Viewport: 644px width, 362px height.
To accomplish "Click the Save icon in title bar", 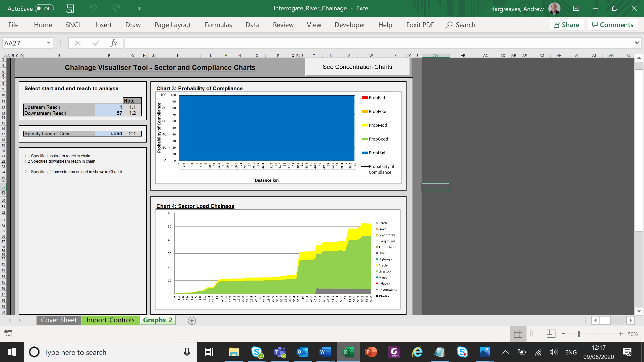I will point(70,9).
